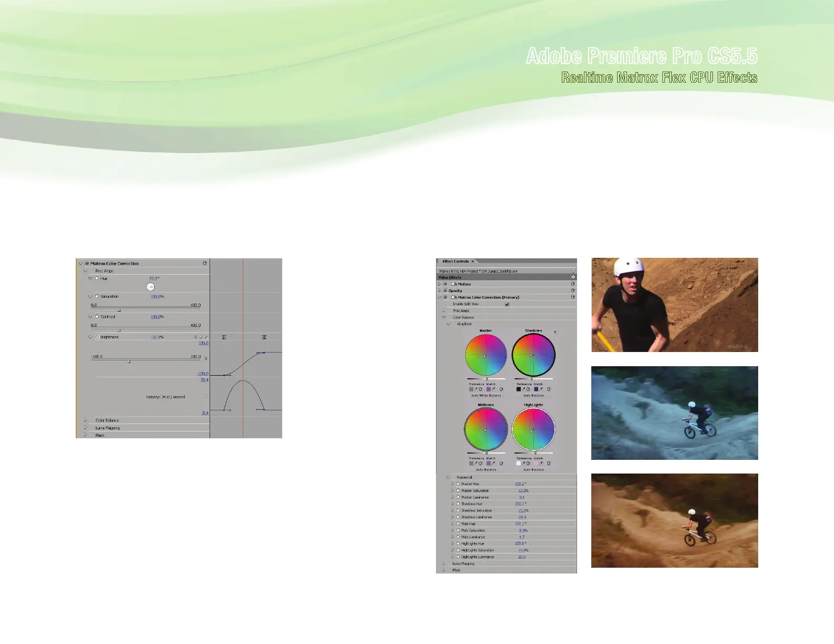
Task: Click the HighLights Reference white swatch
Action: pyautogui.click(x=519, y=464)
